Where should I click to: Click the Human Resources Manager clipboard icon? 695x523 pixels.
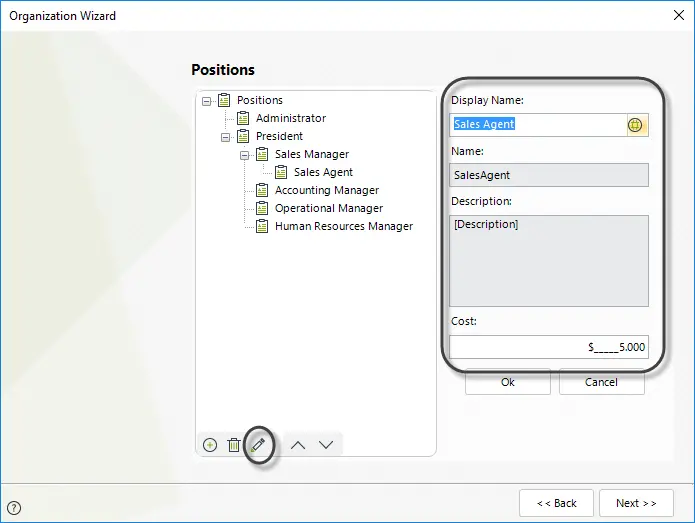[262, 226]
